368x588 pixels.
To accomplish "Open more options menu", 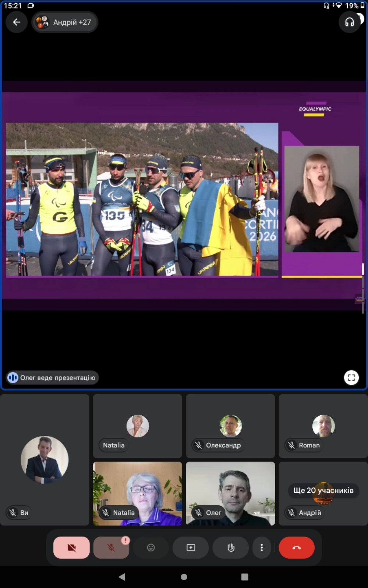I will [x=262, y=548].
